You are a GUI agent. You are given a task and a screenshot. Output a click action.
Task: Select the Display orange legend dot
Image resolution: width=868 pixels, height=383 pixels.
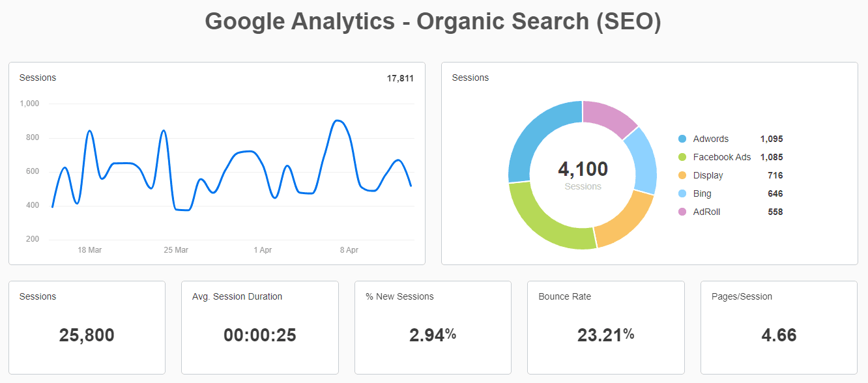tap(682, 175)
